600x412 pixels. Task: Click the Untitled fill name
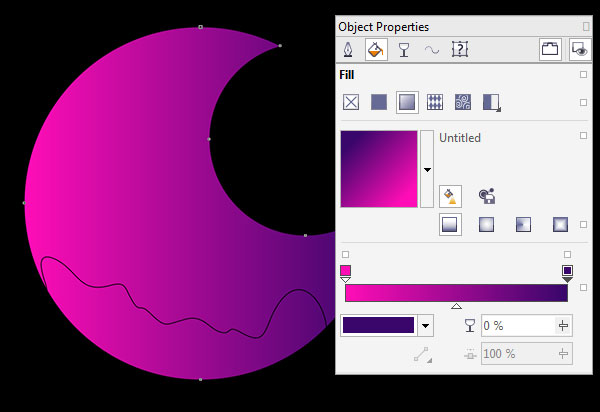(x=460, y=138)
